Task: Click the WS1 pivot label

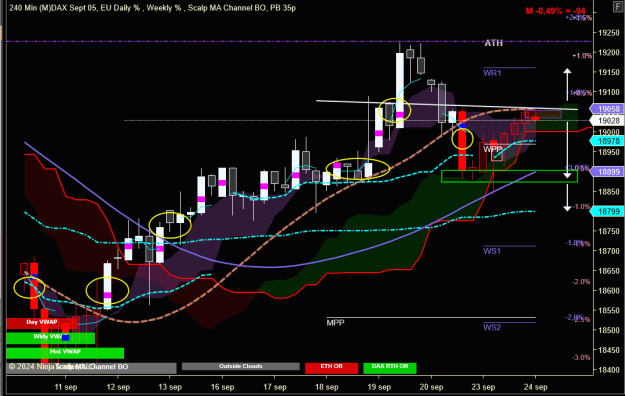Action: click(x=492, y=251)
